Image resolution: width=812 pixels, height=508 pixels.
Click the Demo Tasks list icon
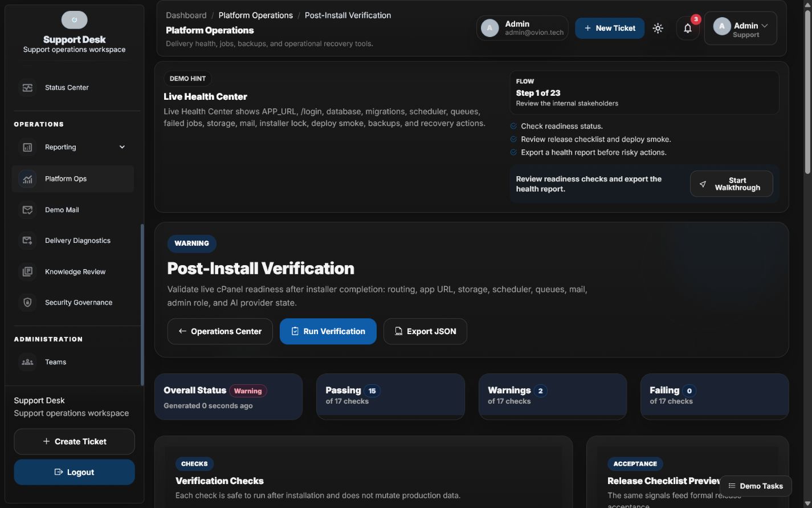(732, 486)
